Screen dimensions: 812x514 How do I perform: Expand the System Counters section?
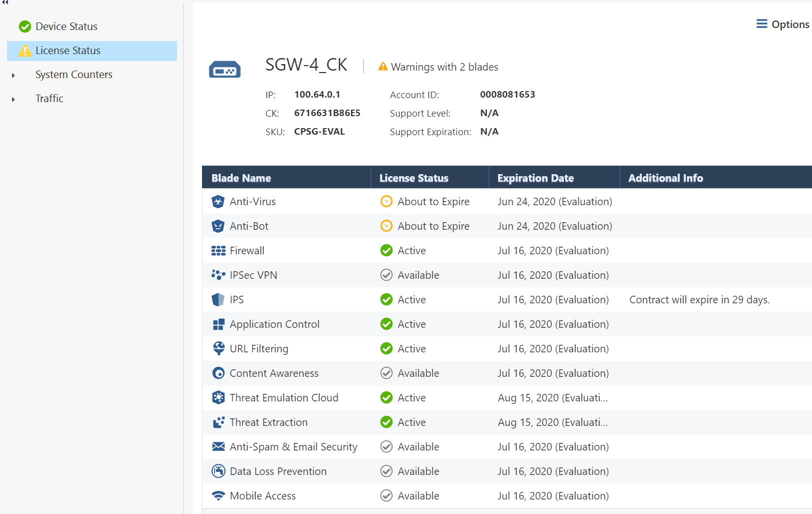(x=13, y=75)
